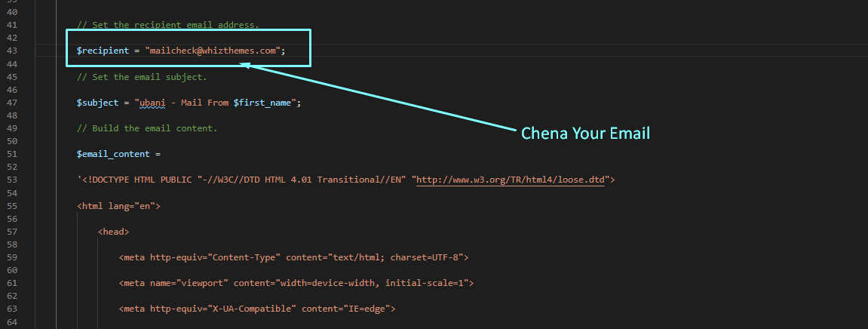Click the $subject variable name

point(97,103)
